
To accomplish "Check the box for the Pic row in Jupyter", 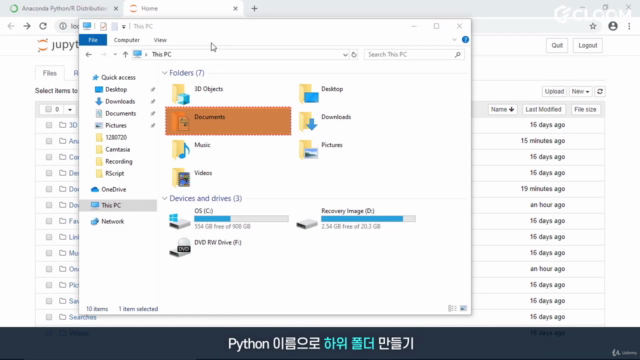I will click(x=49, y=285).
